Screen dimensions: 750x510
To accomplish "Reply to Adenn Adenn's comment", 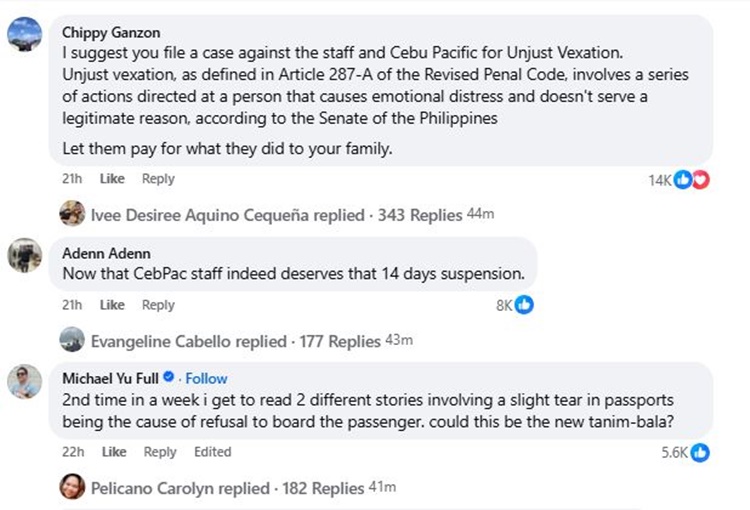I will tap(158, 305).
